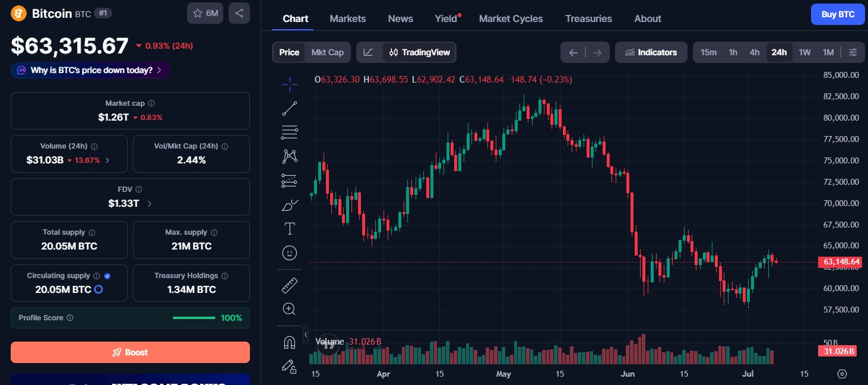
Task: Select the crosshair cursor tool
Action: pos(290,85)
